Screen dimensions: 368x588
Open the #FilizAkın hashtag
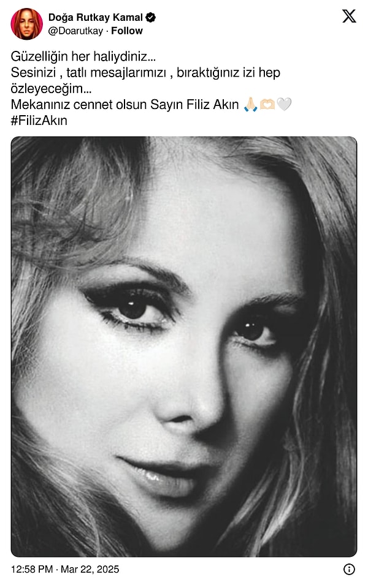tap(39, 121)
